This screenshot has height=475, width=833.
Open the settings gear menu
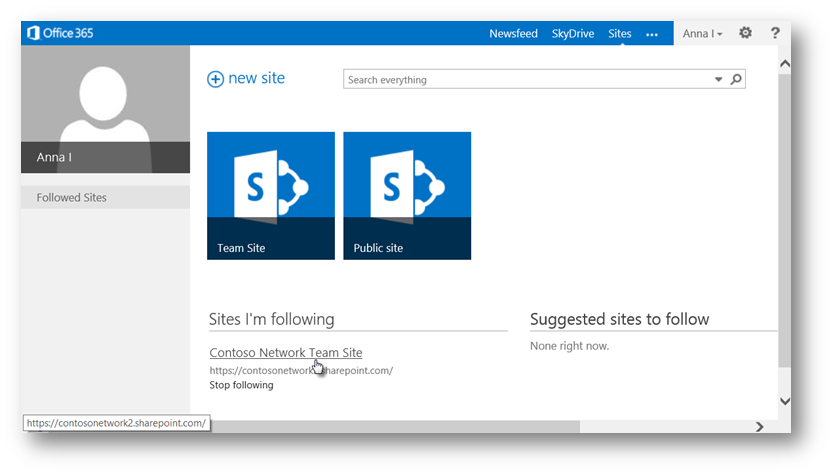[x=745, y=33]
